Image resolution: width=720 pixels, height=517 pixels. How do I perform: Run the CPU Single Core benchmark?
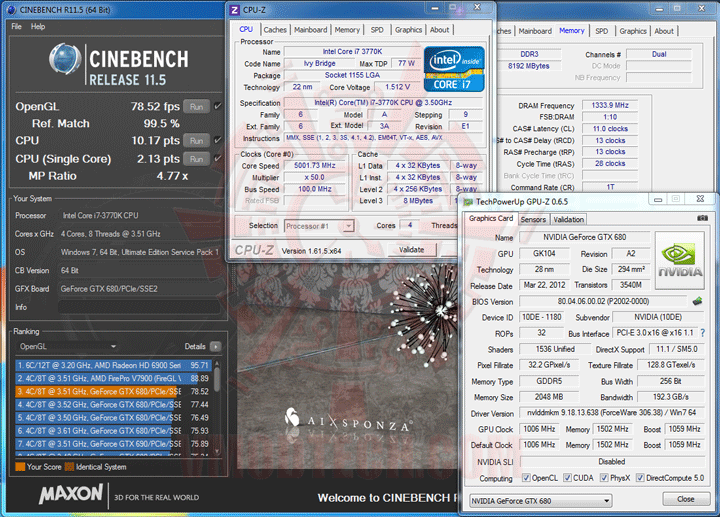(197, 159)
